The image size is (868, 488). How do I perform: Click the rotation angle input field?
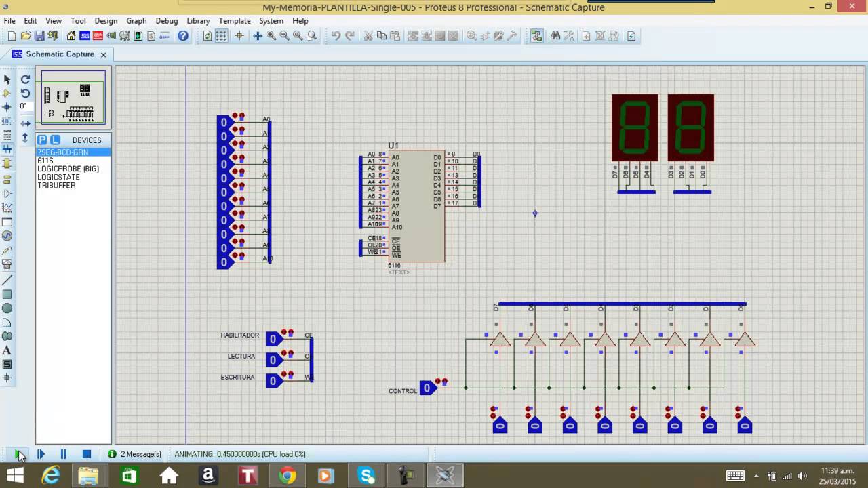tap(25, 106)
